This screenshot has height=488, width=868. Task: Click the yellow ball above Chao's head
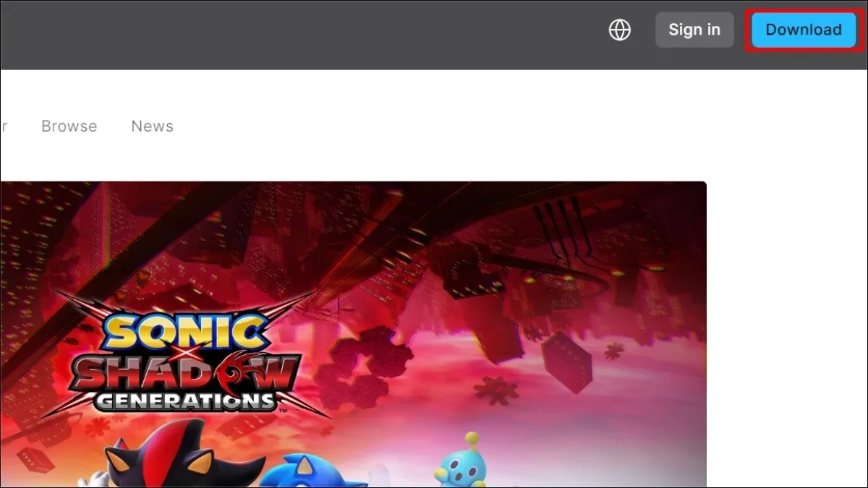[x=472, y=438]
